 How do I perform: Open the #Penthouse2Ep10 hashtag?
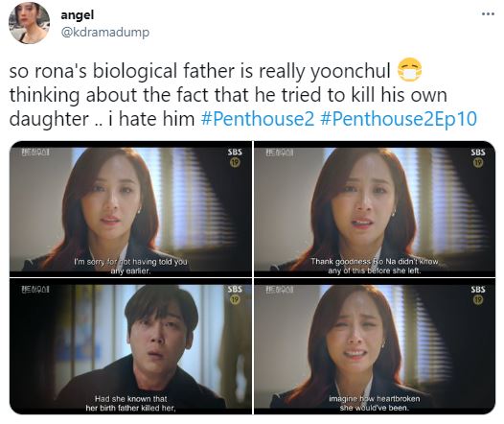point(399,119)
